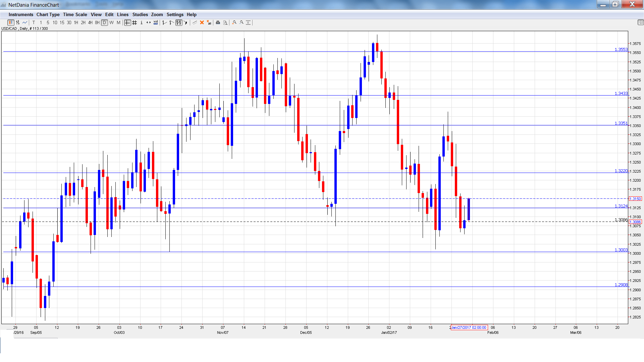Screen dimensions: 644x362
Task: Toggle crosshair cursor tool
Action: 127,22
